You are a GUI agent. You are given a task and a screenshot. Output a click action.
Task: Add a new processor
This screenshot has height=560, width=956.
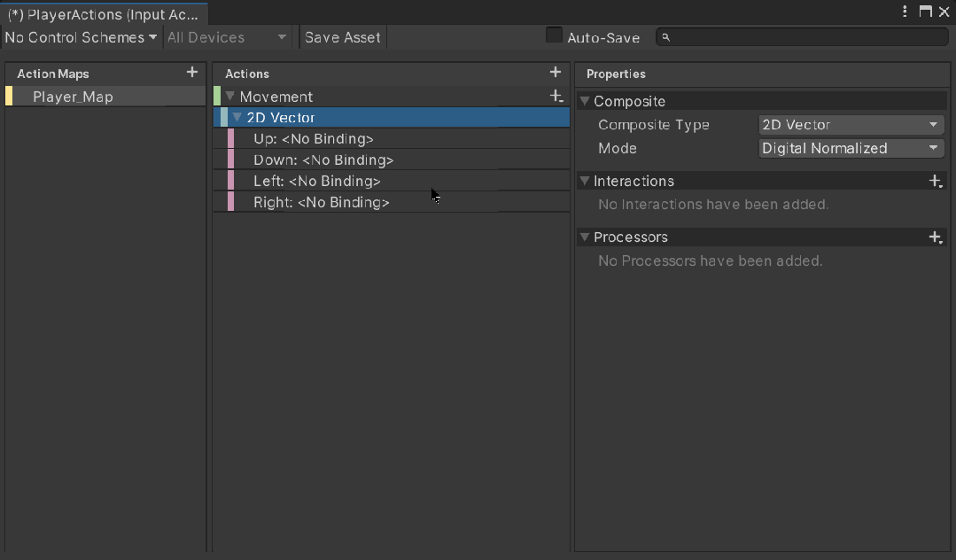coord(935,237)
